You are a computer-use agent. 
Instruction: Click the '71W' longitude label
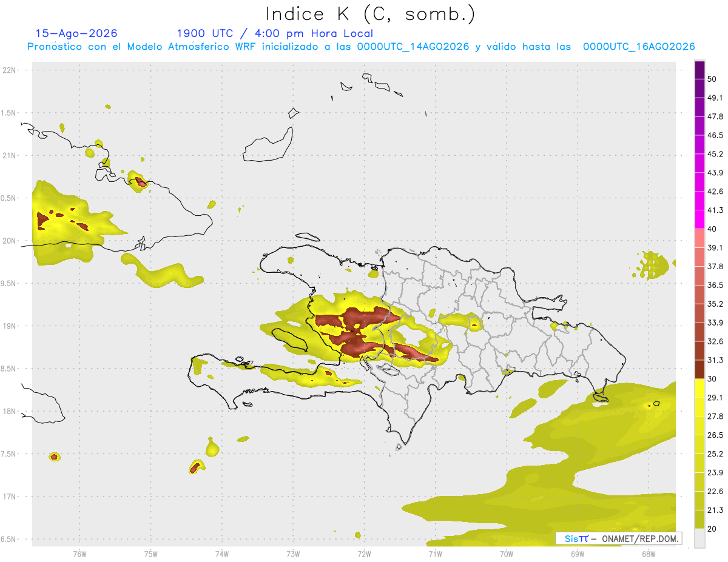pyautogui.click(x=435, y=554)
